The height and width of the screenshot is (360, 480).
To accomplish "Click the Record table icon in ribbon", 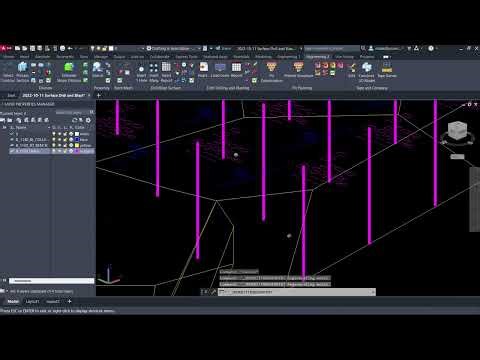I will click(x=236, y=67).
